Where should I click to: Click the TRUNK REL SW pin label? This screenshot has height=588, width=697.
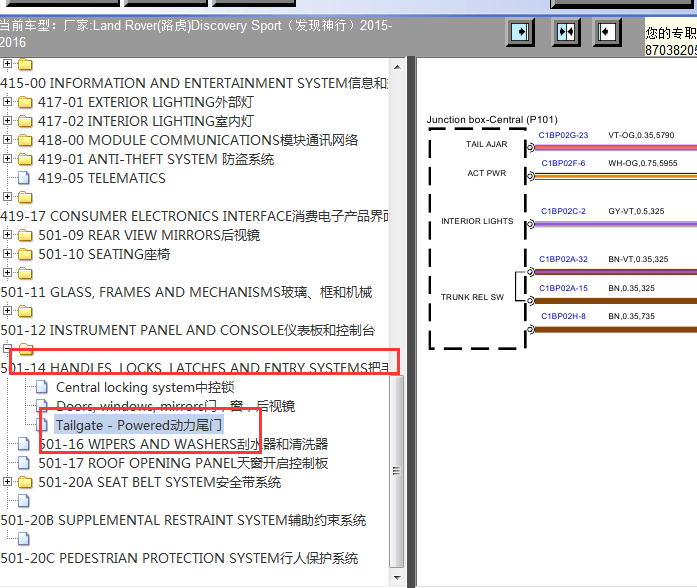pos(472,297)
